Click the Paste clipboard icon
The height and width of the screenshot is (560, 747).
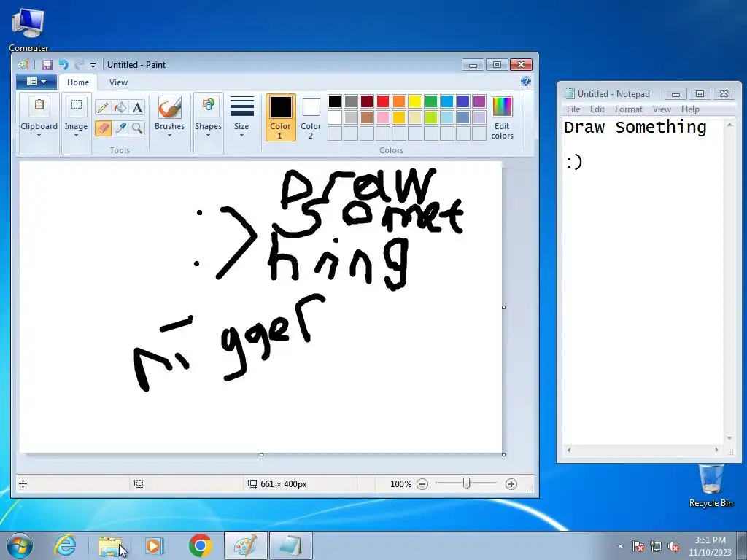point(39,106)
